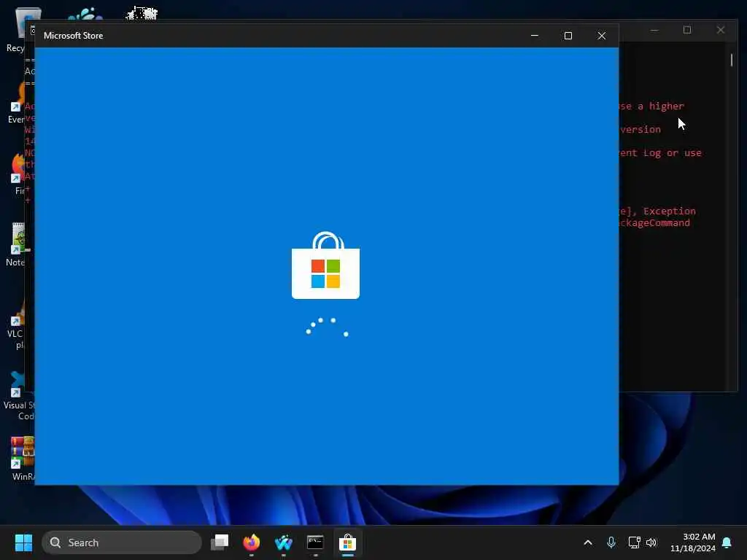Close the Microsoft Store window

pyautogui.click(x=602, y=36)
